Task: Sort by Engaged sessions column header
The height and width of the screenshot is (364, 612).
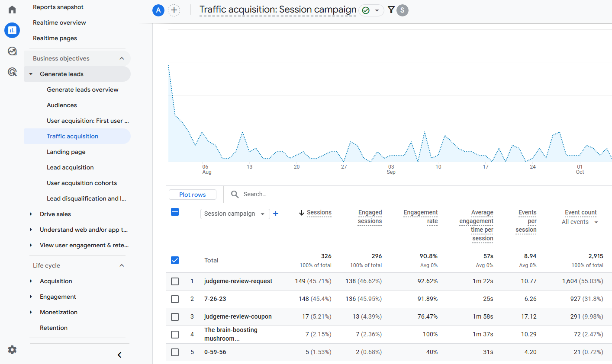Action: (x=370, y=217)
